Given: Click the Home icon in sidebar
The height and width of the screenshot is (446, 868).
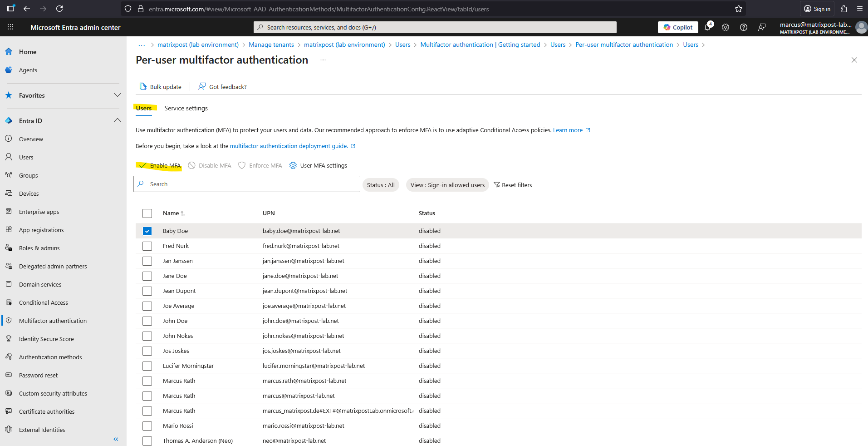Looking at the screenshot, I should coord(9,52).
